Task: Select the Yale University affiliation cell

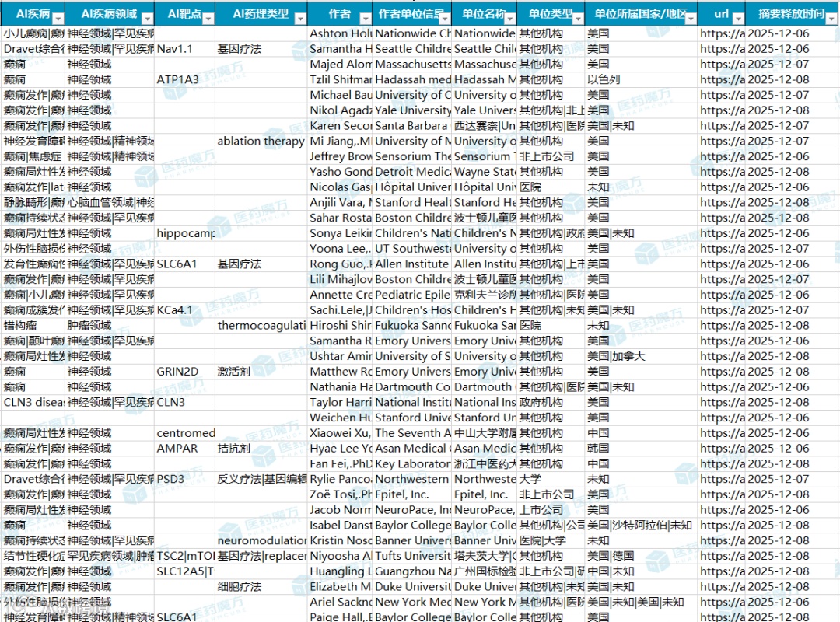Action: (412, 110)
